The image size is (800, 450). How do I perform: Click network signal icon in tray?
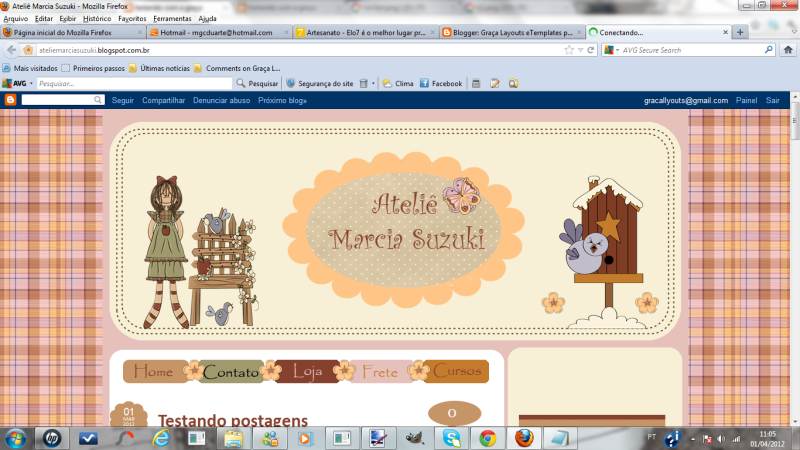pyautogui.click(x=736, y=439)
